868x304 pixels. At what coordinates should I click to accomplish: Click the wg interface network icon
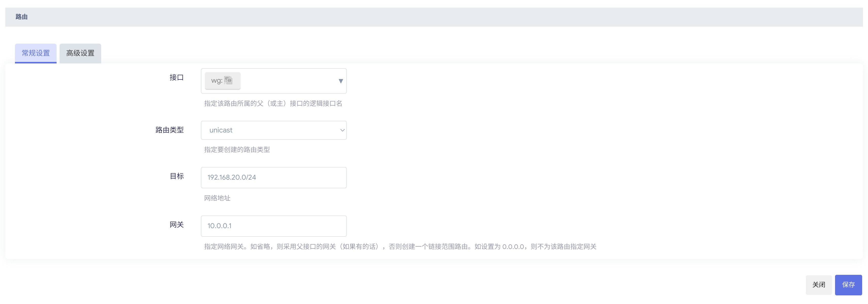(x=228, y=80)
